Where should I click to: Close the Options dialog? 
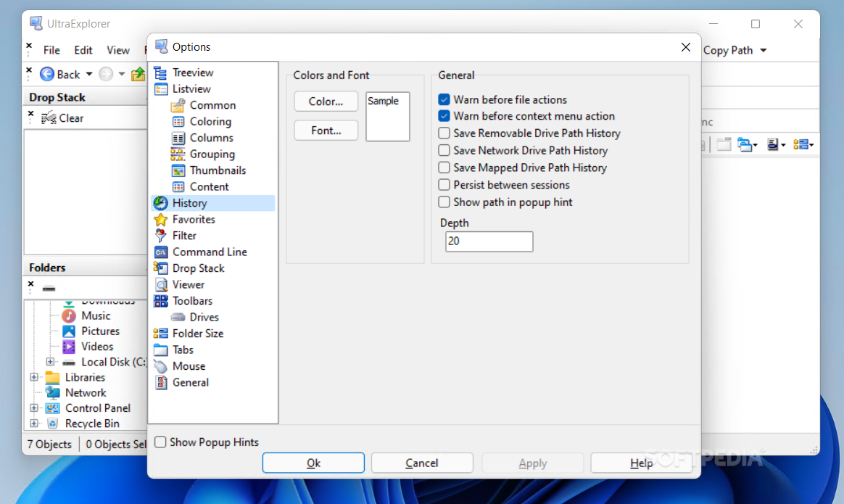[686, 47]
